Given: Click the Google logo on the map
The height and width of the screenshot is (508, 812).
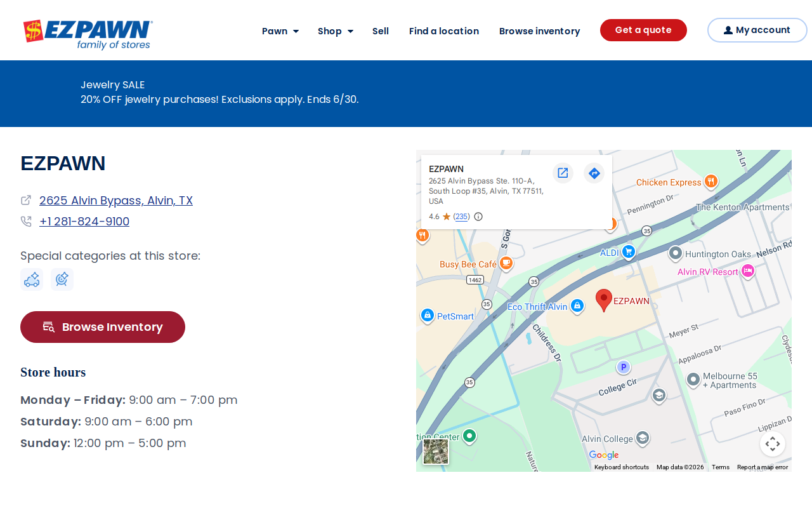Looking at the screenshot, I should pyautogui.click(x=603, y=455).
